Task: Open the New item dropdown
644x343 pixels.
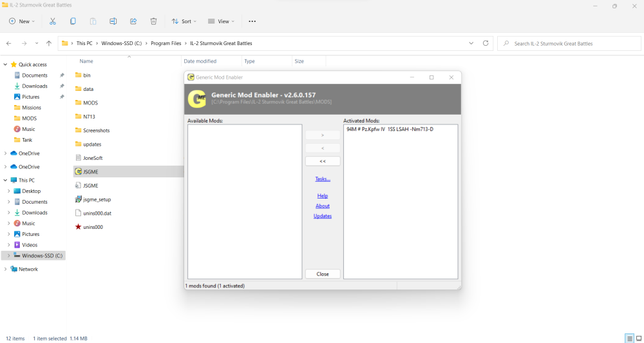Action: pos(22,21)
